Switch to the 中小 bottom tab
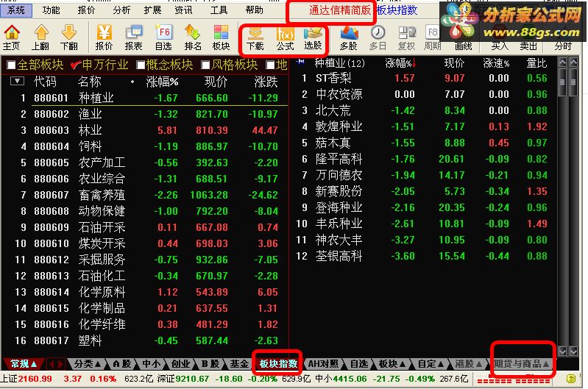 [152, 364]
